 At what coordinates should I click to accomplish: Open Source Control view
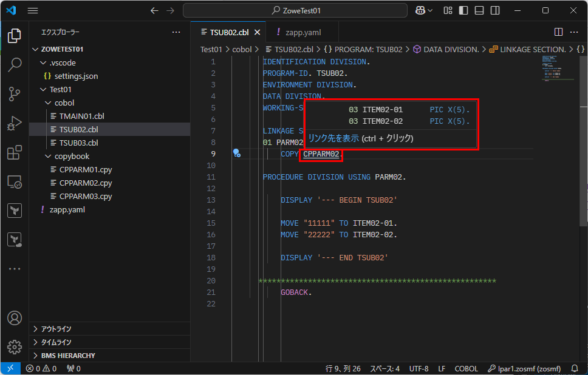(x=15, y=94)
